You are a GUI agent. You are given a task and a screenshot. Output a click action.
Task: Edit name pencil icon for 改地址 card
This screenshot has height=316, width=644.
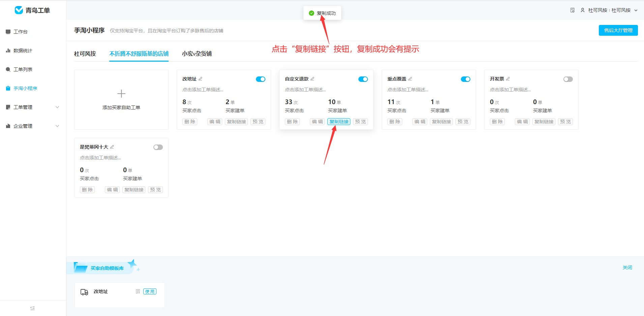pyautogui.click(x=200, y=79)
